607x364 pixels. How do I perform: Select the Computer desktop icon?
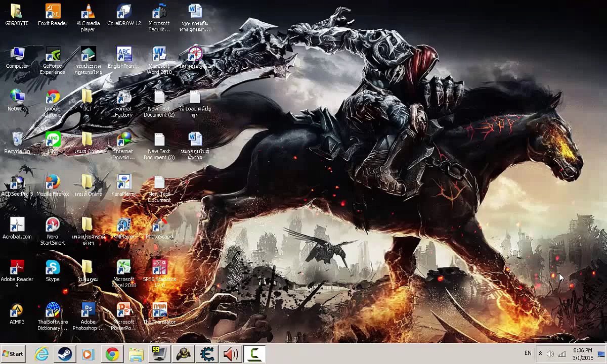[x=17, y=58]
